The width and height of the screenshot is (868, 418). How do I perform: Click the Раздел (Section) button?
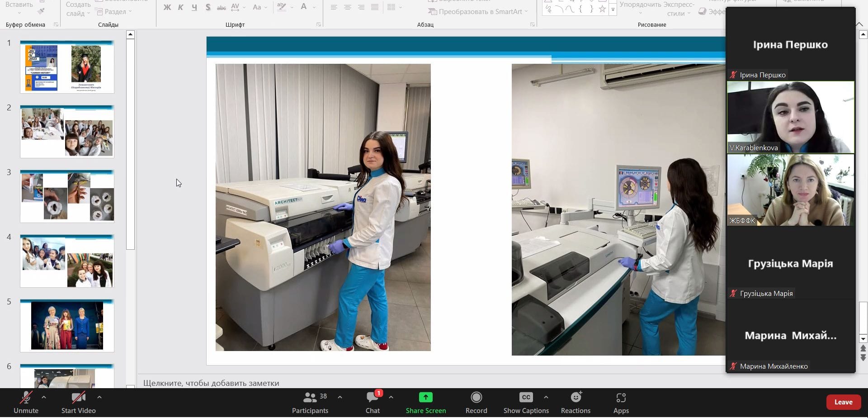coord(113,12)
